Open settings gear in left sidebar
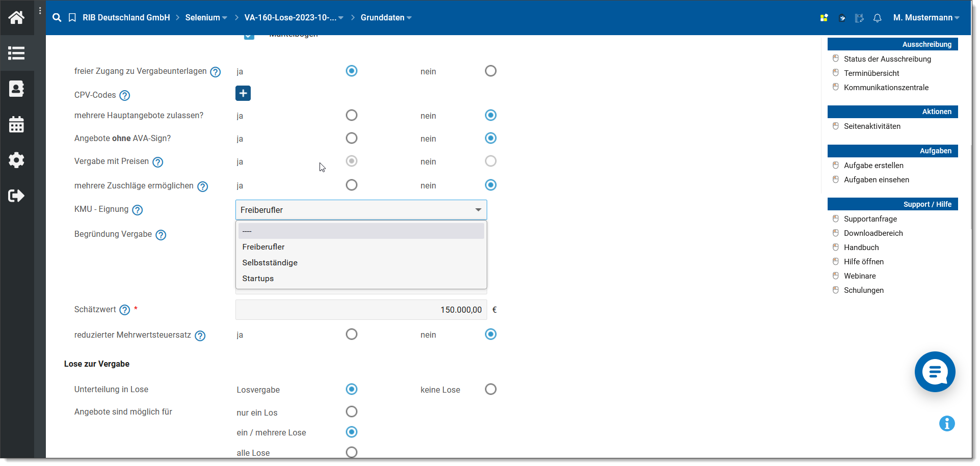Screen dimensions: 980x466 click(16, 160)
